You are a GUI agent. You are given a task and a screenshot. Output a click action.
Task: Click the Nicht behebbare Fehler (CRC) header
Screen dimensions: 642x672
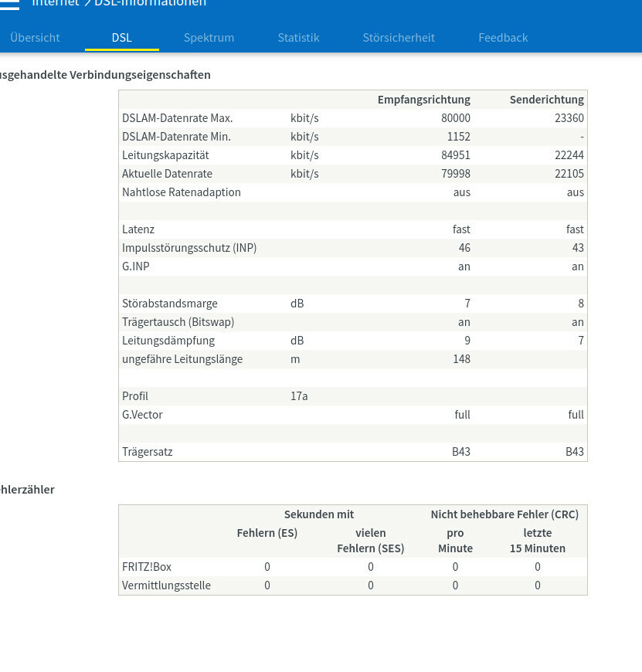pos(504,514)
